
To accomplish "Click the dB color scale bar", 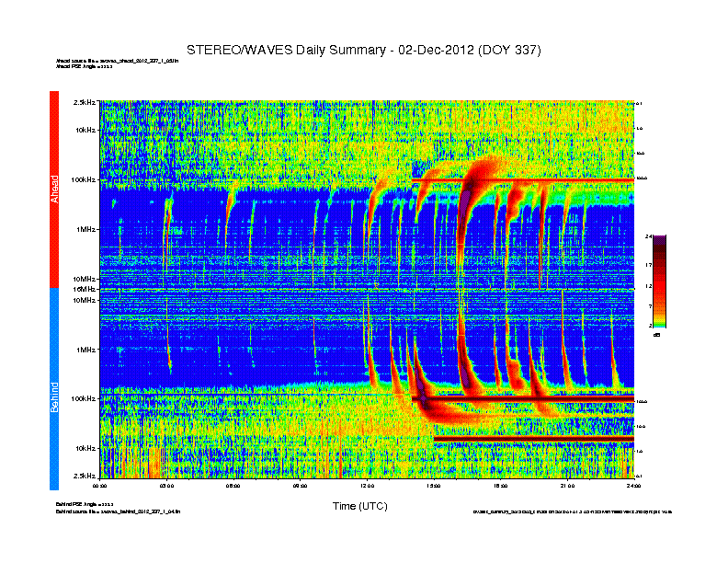I will coord(659,281).
